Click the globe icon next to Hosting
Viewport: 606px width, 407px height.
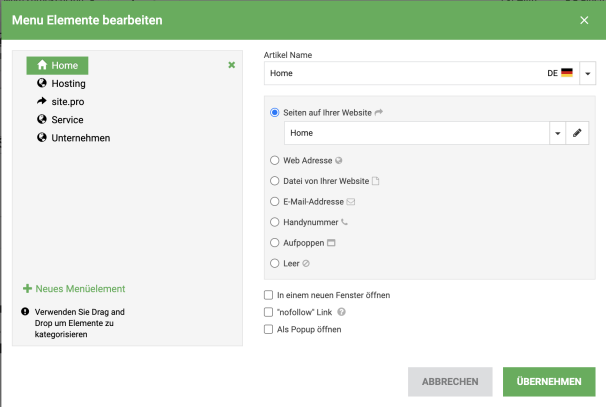click(42, 83)
